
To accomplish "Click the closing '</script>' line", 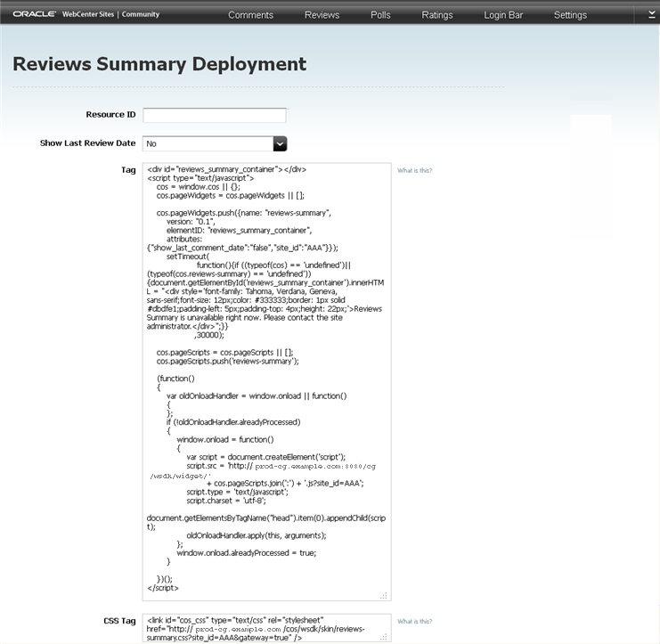I will [163, 588].
